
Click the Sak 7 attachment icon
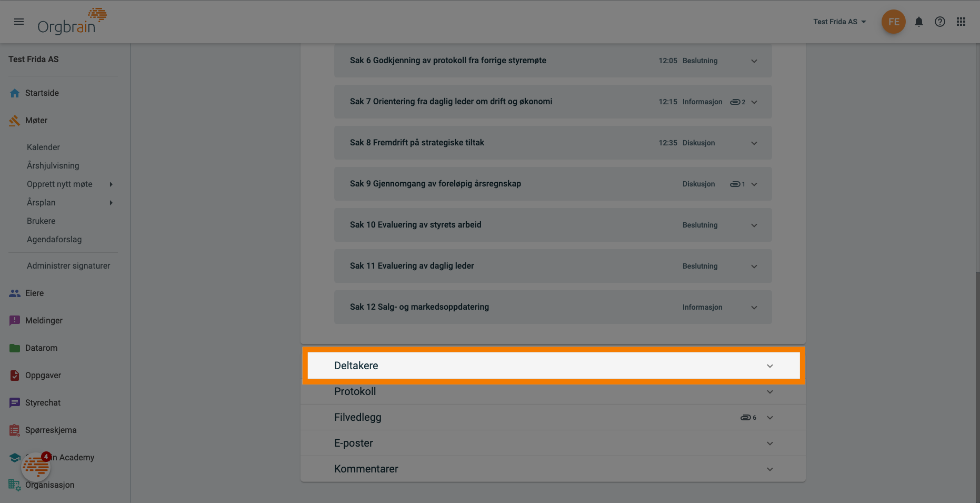(735, 102)
